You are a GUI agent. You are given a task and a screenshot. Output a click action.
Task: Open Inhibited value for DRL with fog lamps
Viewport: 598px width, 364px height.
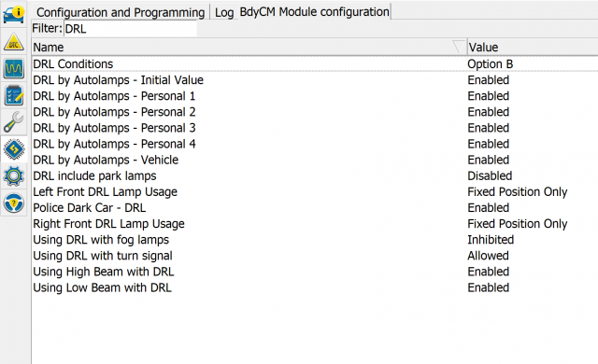click(x=491, y=240)
